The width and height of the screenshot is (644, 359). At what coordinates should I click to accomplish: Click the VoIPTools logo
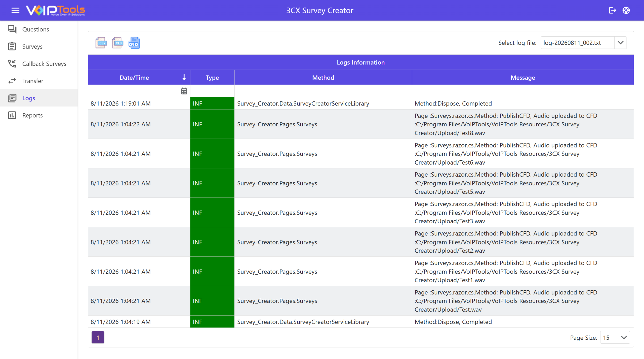[x=55, y=10]
